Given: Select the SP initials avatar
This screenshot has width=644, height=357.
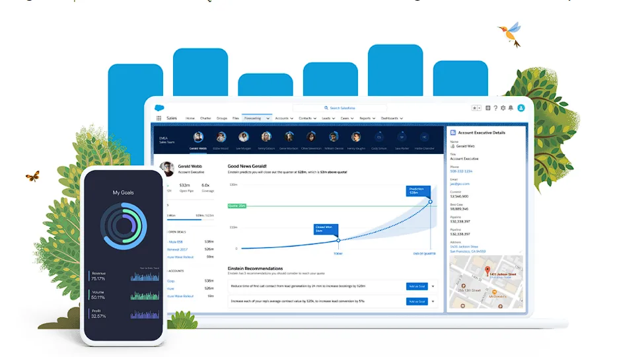Looking at the screenshot, I should tap(402, 137).
